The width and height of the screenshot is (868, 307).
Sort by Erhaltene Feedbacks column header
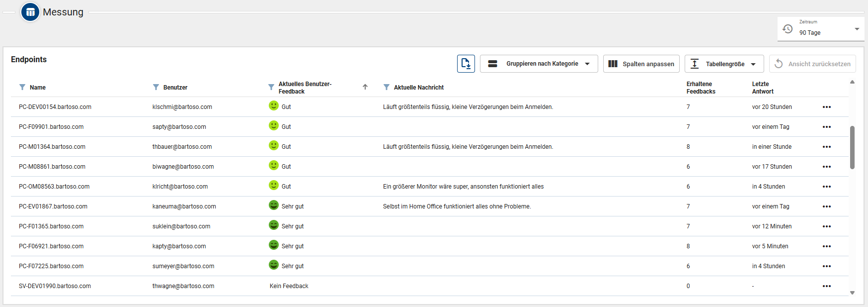pos(701,88)
